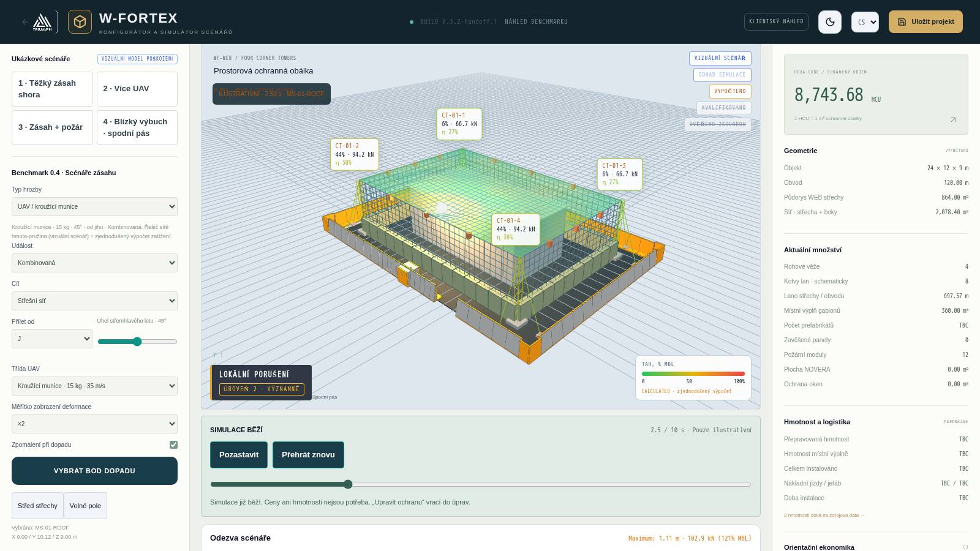
Task: Click the Kvalifikováno status badge
Action: pyautogui.click(x=724, y=108)
